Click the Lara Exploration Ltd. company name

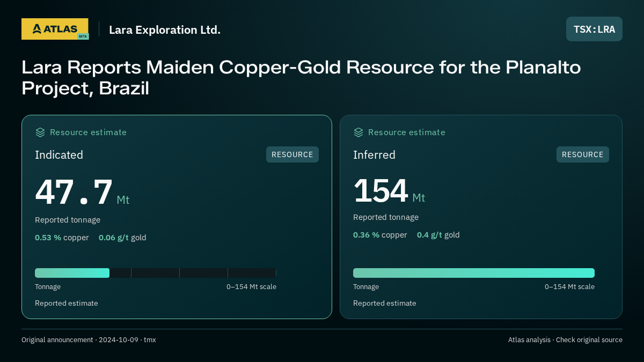coord(165,30)
